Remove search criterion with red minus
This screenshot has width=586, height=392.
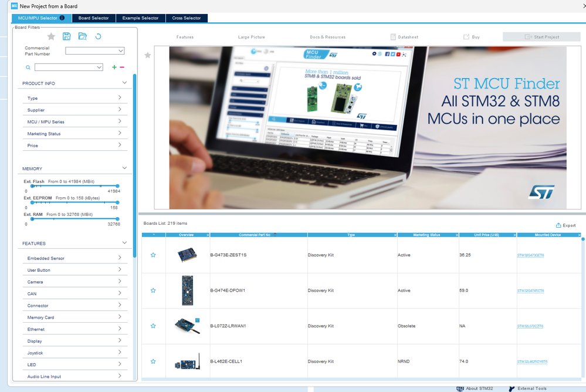tap(122, 67)
